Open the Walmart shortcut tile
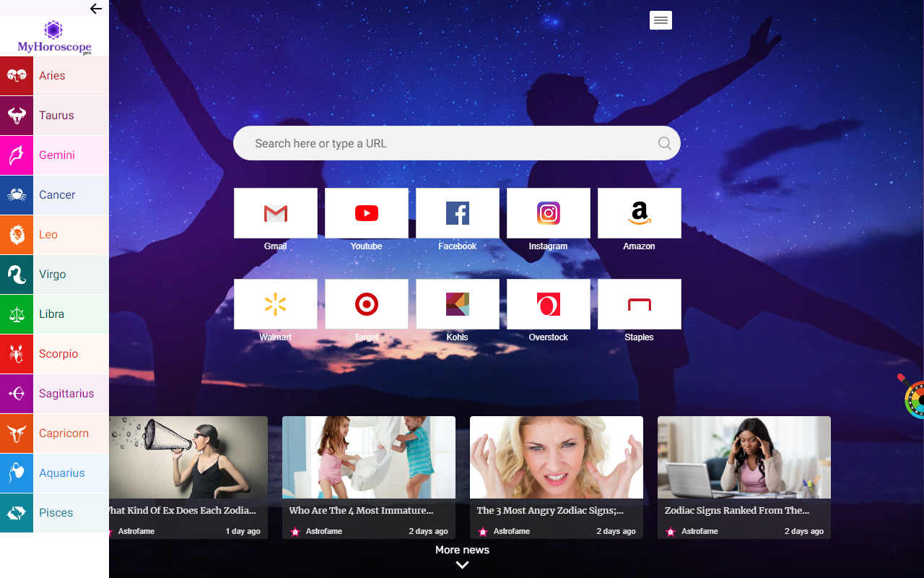Viewport: 924px width, 578px height. coord(275,304)
